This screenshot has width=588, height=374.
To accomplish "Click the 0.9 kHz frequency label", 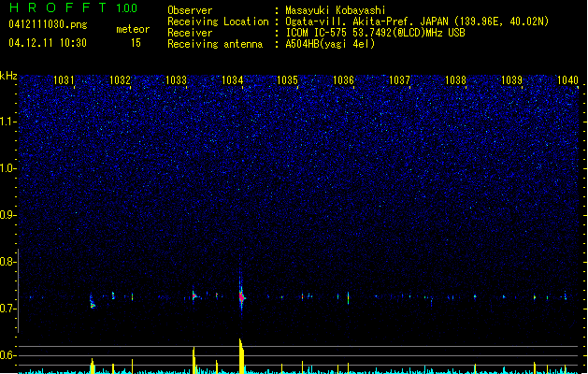I will pyautogui.click(x=8, y=215).
